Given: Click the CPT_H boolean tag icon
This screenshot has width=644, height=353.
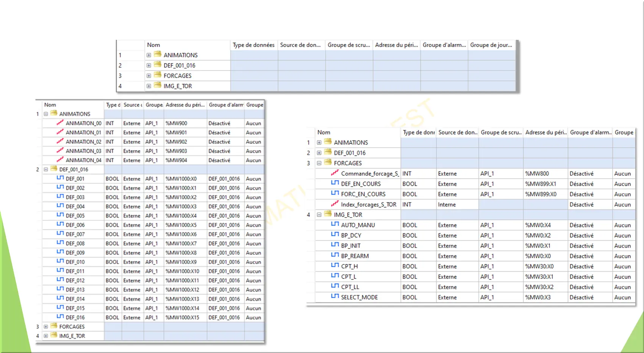Looking at the screenshot, I should coord(335,266).
